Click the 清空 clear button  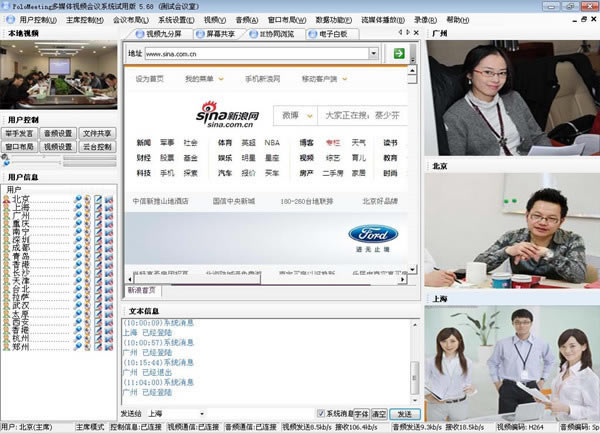click(379, 414)
